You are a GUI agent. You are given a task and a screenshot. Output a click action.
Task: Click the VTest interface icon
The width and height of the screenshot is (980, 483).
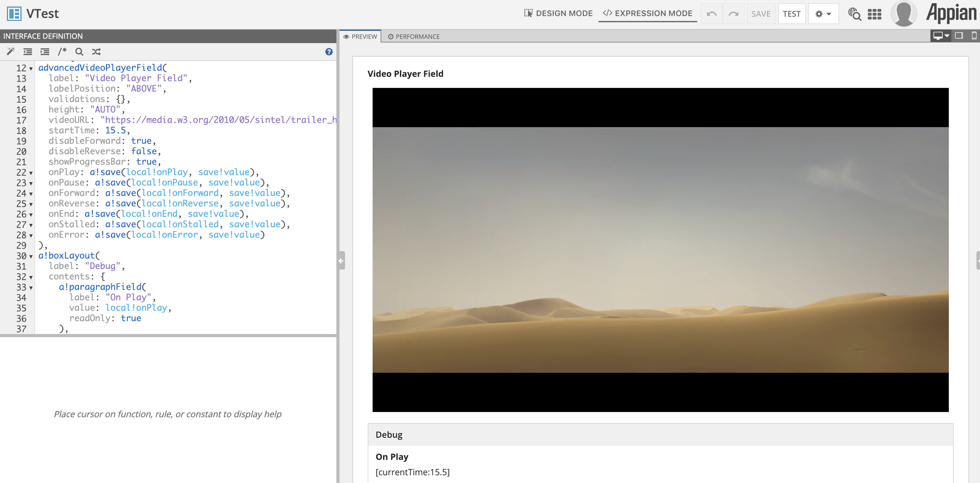pyautogui.click(x=14, y=14)
